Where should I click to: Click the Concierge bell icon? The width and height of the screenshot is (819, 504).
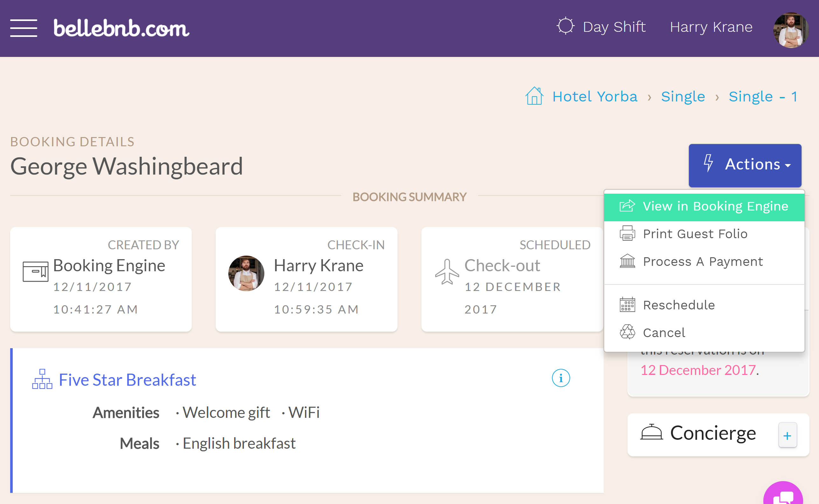[651, 433]
